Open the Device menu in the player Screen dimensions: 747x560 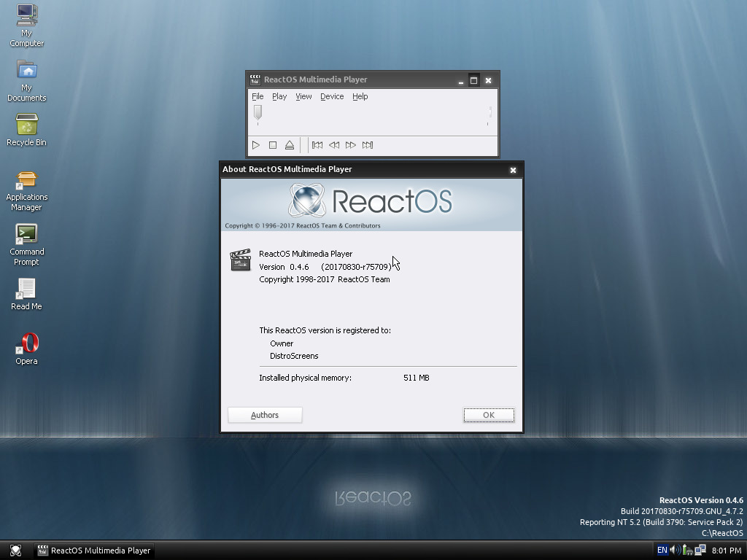332,96
